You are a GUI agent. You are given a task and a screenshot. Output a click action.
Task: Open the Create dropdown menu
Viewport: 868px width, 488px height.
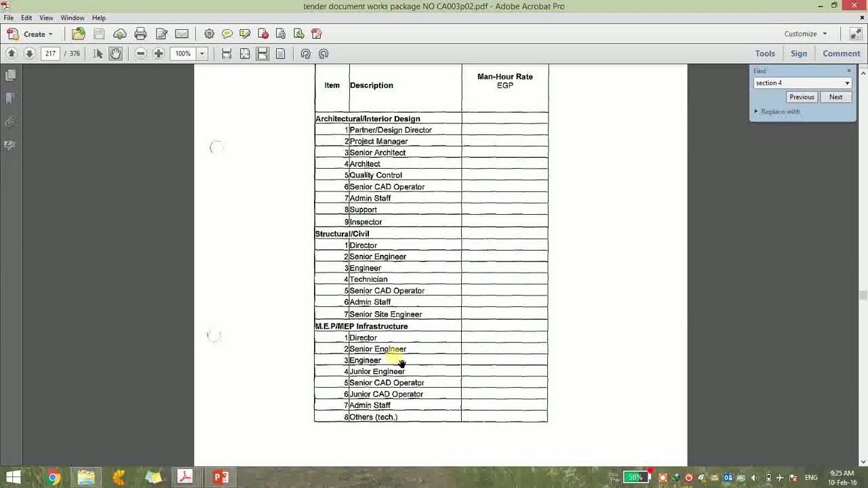(x=30, y=34)
